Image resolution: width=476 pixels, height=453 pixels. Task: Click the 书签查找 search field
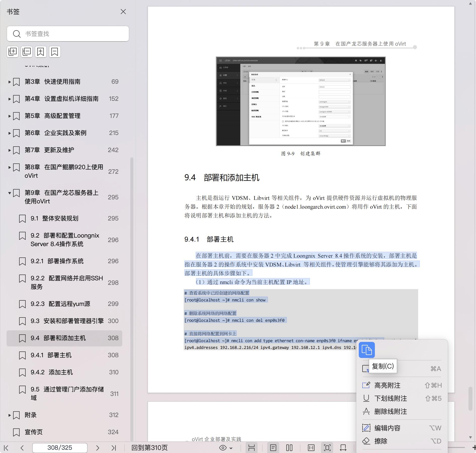click(x=68, y=34)
